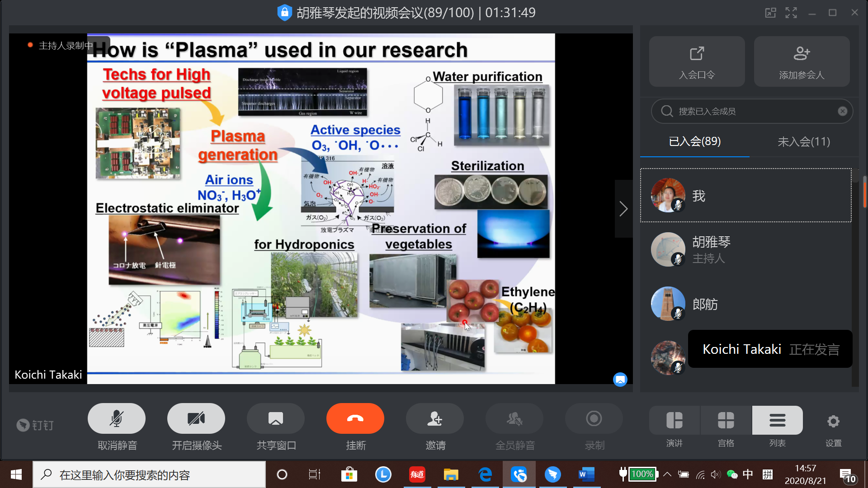Switch to 宫格 grid layout
The image size is (868, 488).
726,421
